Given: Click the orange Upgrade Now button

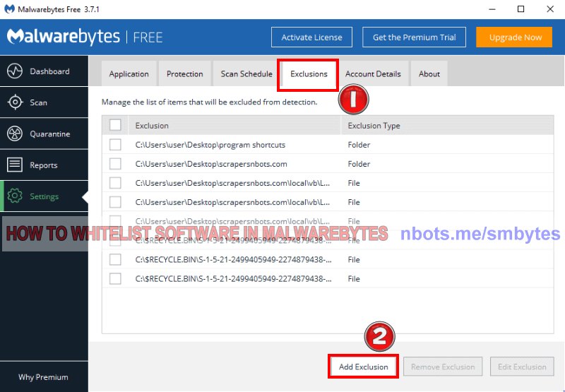Looking at the screenshot, I should [514, 37].
